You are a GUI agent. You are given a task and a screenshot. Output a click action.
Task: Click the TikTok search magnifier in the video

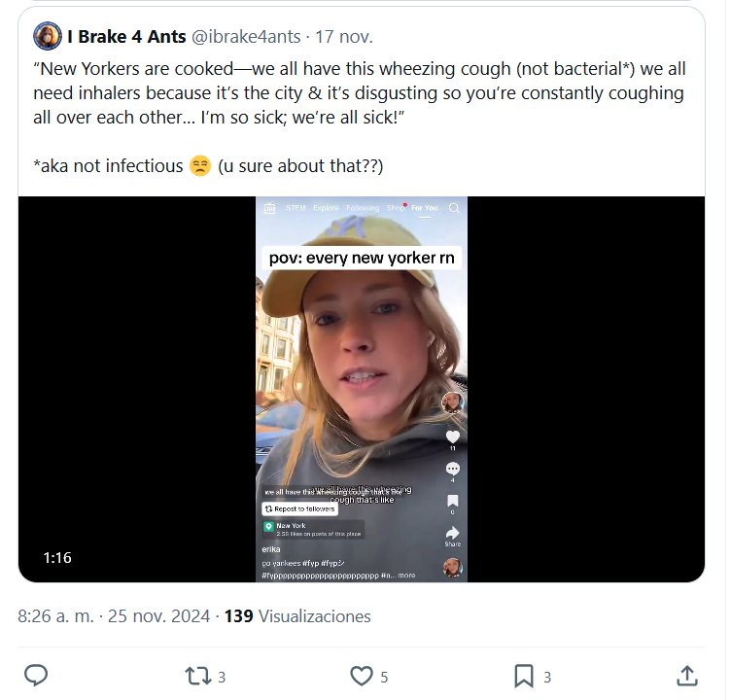coord(453,208)
